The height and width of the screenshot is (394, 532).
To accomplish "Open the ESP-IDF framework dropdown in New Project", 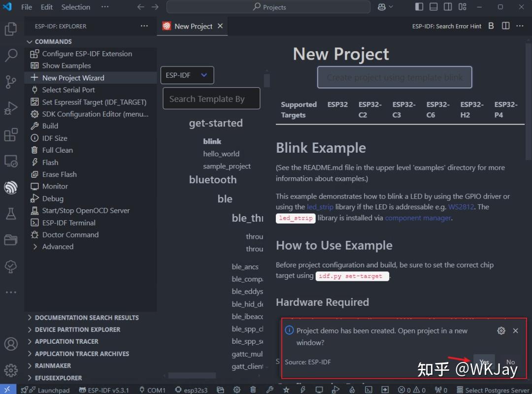I will point(187,75).
